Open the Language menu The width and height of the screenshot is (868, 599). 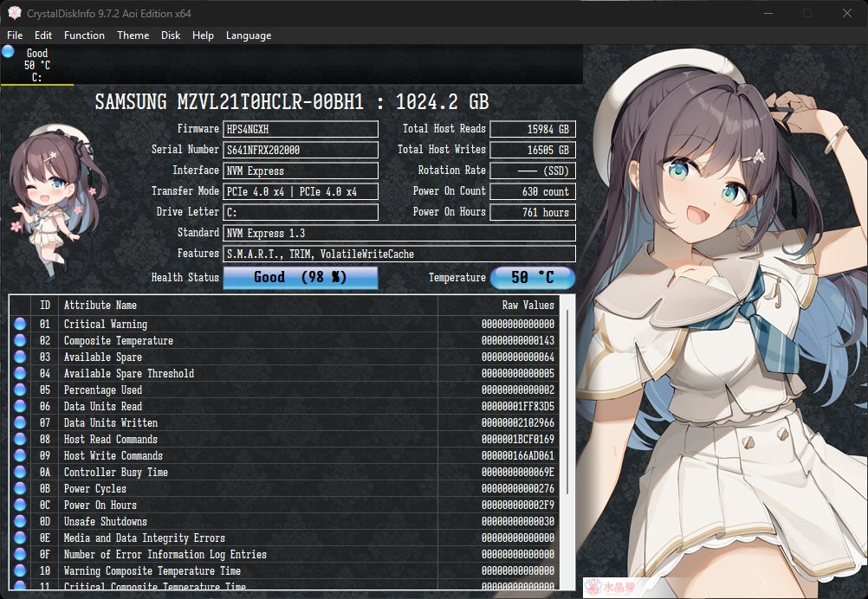[249, 35]
